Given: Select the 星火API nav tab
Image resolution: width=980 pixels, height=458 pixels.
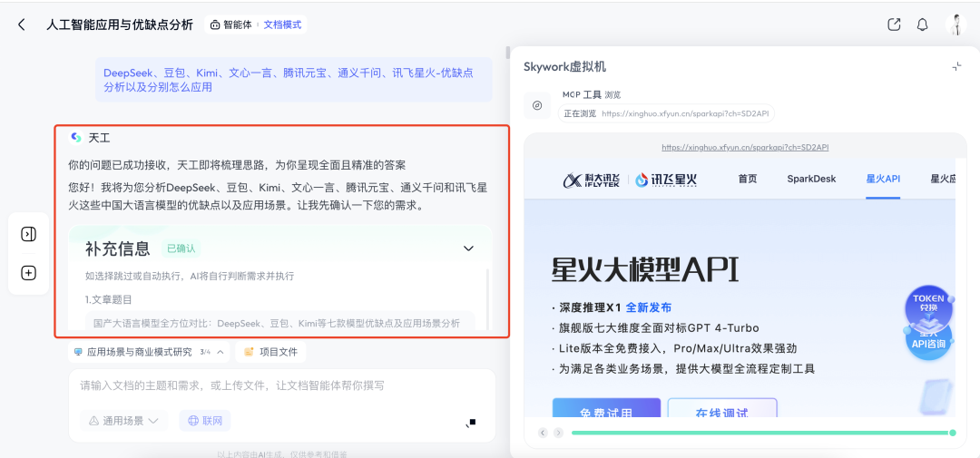Looking at the screenshot, I should 883,180.
